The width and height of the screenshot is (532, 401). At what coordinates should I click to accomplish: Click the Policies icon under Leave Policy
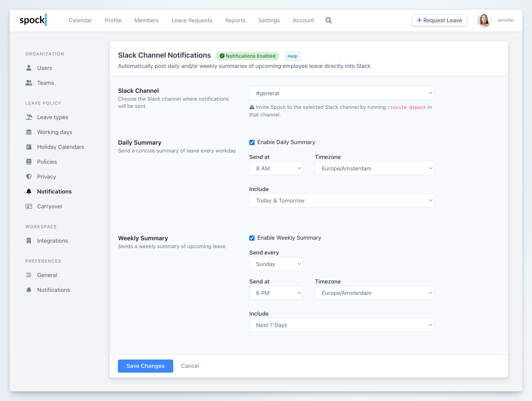tap(29, 162)
